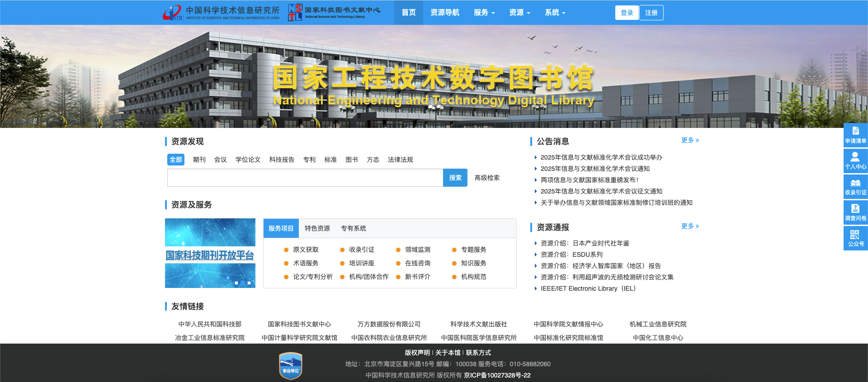Image resolution: width=868 pixels, height=382 pixels.
Task: Open the 调查问卷 sidebar icon
Action: (x=855, y=212)
